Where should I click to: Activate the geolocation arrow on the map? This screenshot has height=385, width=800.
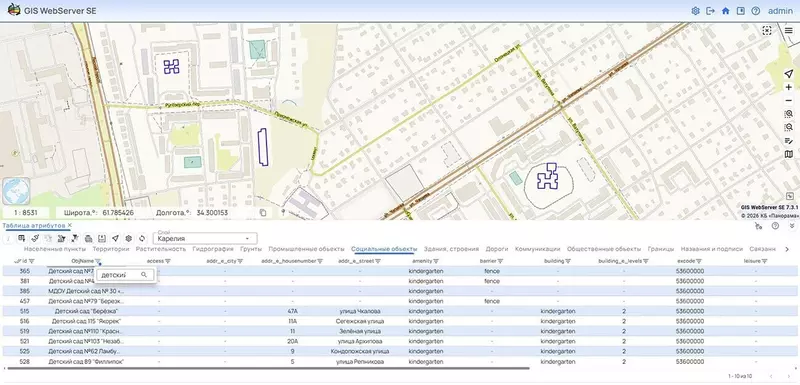(789, 74)
